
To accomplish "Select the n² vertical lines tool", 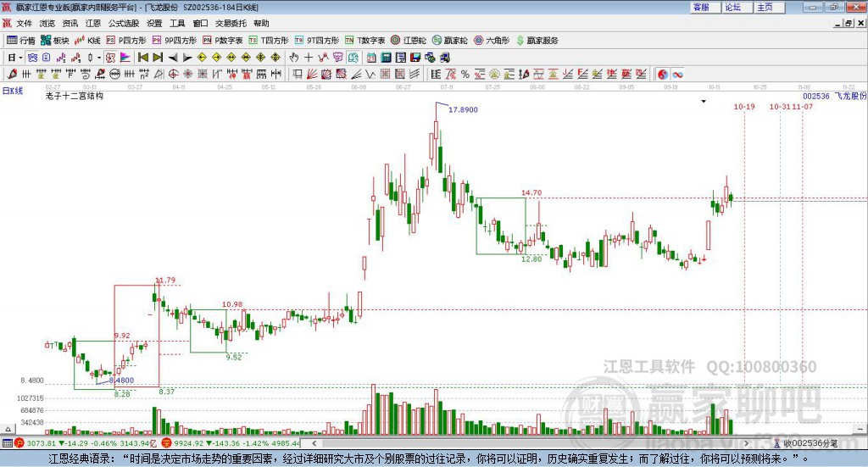I will coord(144,74).
